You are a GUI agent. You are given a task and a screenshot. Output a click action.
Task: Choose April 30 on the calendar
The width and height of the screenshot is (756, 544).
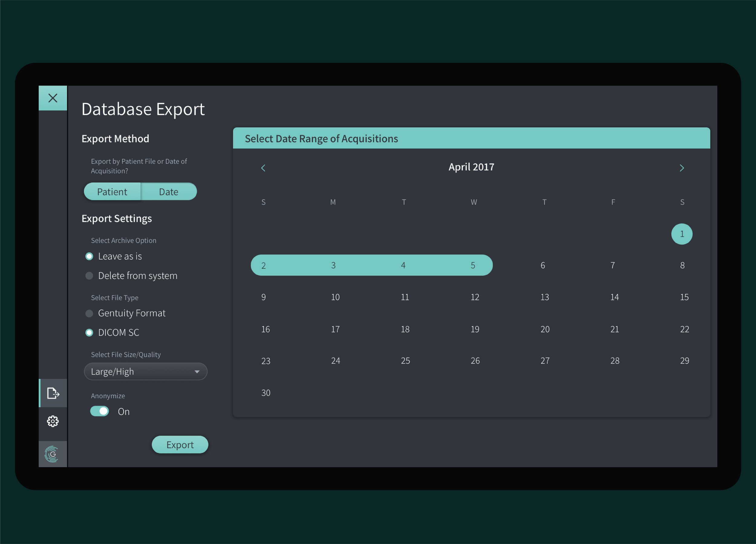click(266, 393)
